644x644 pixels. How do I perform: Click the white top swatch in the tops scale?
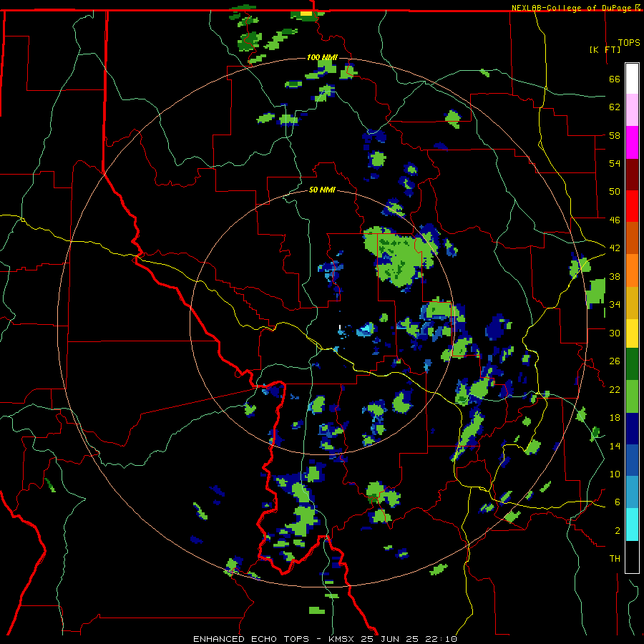pyautogui.click(x=632, y=79)
